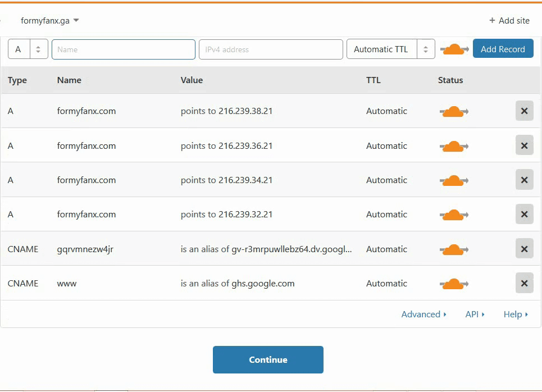Viewport: 542px width, 392px height.
Task: Delete the gqrvmnezw4jr CNAME record
Action: click(x=524, y=249)
